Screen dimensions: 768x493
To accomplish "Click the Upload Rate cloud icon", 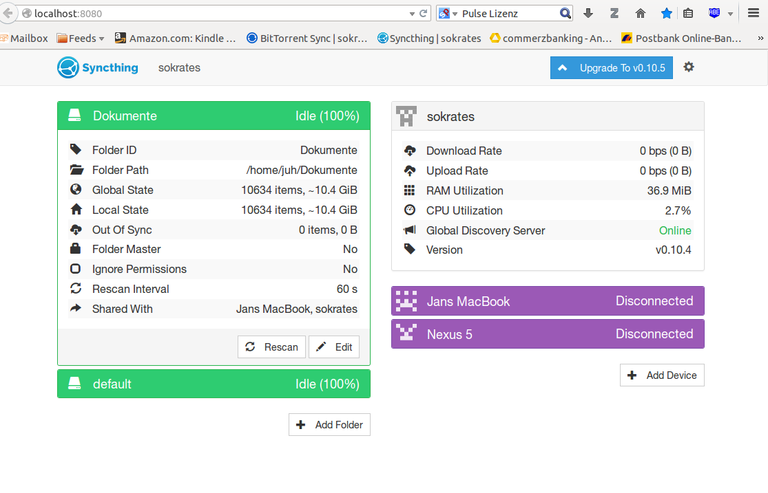I will 410,171.
